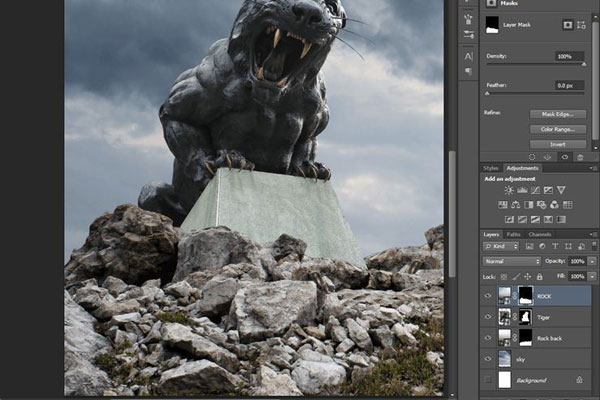Switch to the Styles tab
Screen dimensions: 600x400
pos(491,168)
